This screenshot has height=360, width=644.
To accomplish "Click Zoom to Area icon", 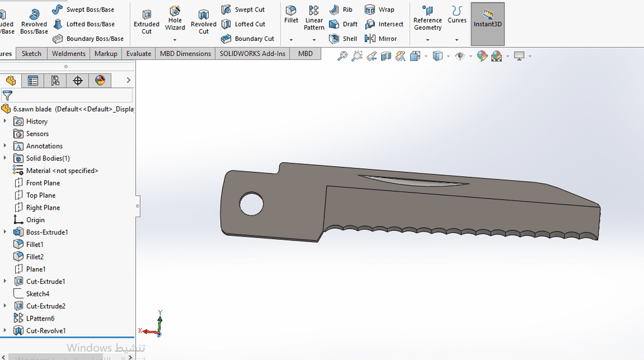I will click(357, 56).
